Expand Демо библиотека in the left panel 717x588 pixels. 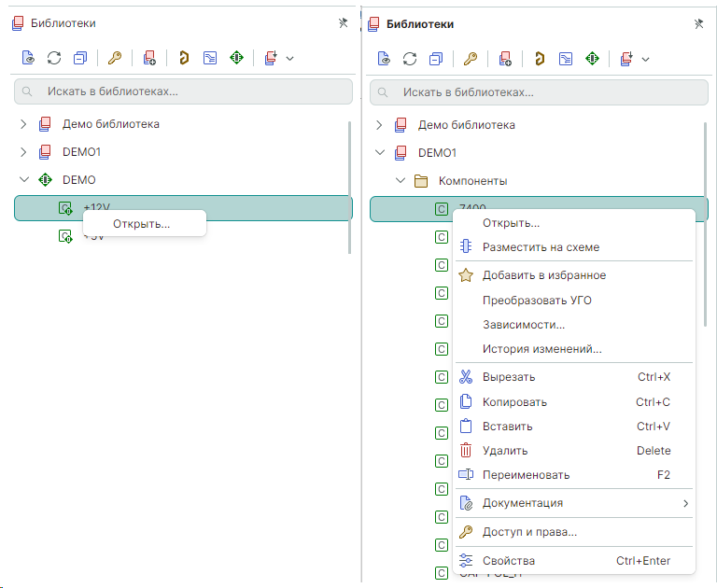pyautogui.click(x=24, y=124)
